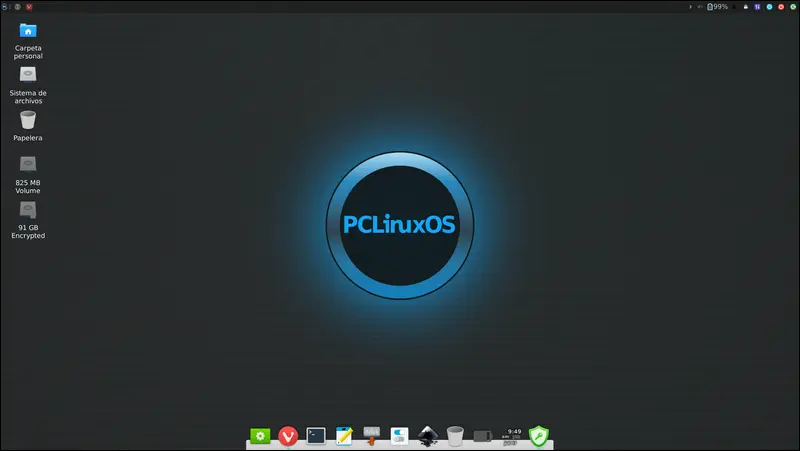
Task: Click the purple square tray icon
Action: 757,7
